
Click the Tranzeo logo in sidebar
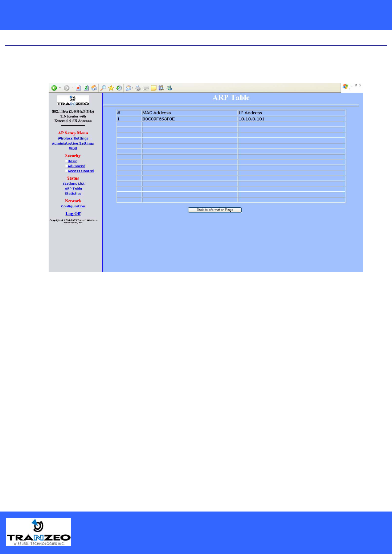point(73,101)
